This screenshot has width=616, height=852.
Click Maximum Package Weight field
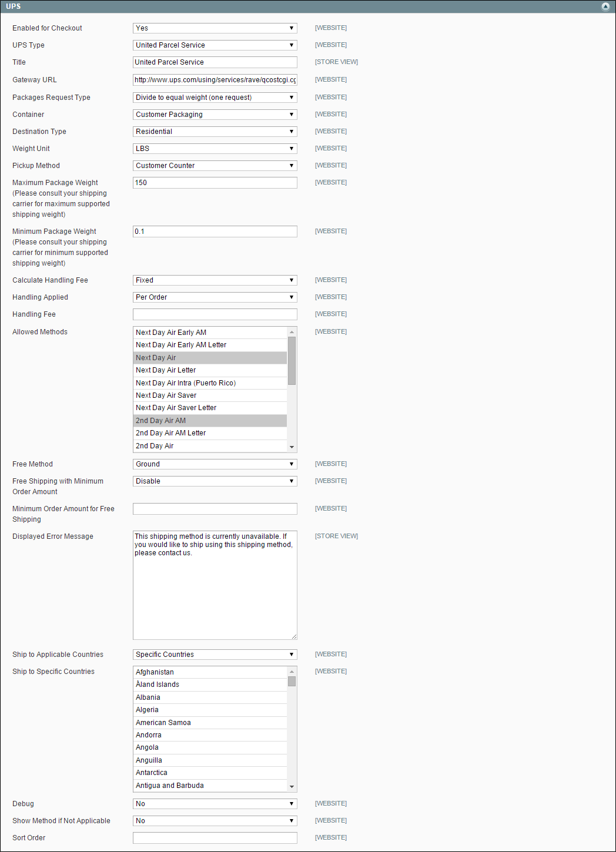coord(215,183)
